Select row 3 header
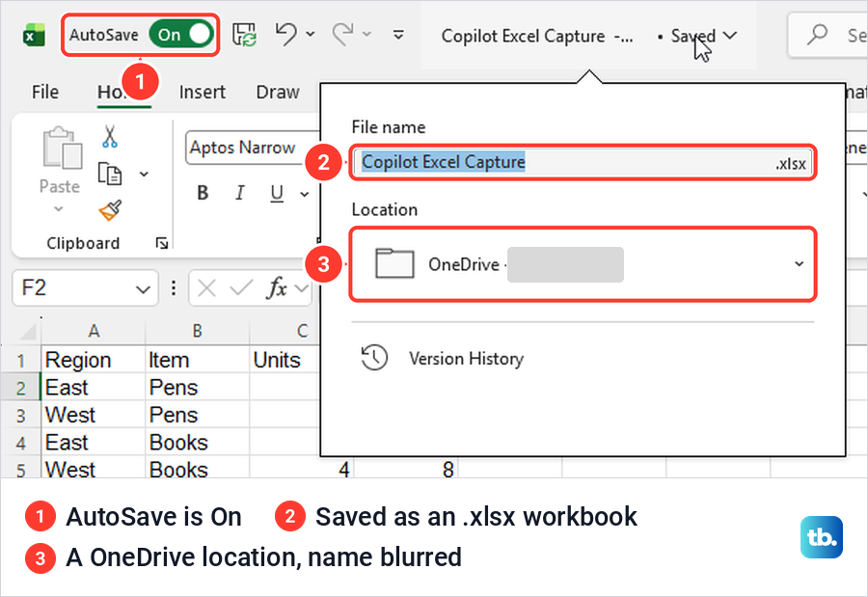The width and height of the screenshot is (868, 597). 20,416
